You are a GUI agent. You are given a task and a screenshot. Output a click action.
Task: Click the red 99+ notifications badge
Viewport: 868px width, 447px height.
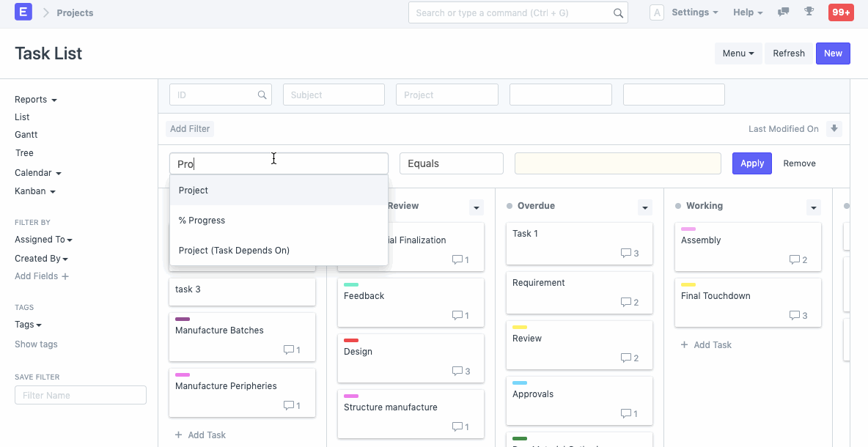pyautogui.click(x=840, y=12)
